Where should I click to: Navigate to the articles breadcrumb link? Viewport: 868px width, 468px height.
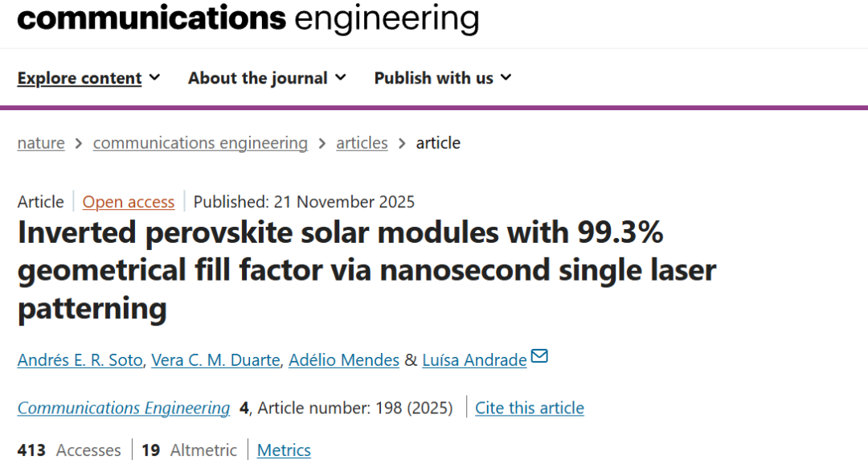[x=362, y=143]
